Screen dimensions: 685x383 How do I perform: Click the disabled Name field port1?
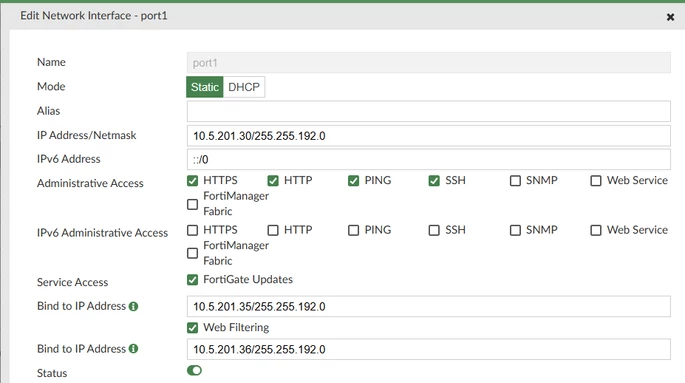pyautogui.click(x=429, y=62)
